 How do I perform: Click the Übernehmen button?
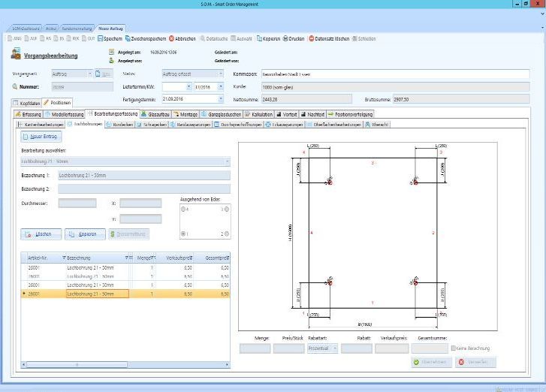(x=431, y=362)
